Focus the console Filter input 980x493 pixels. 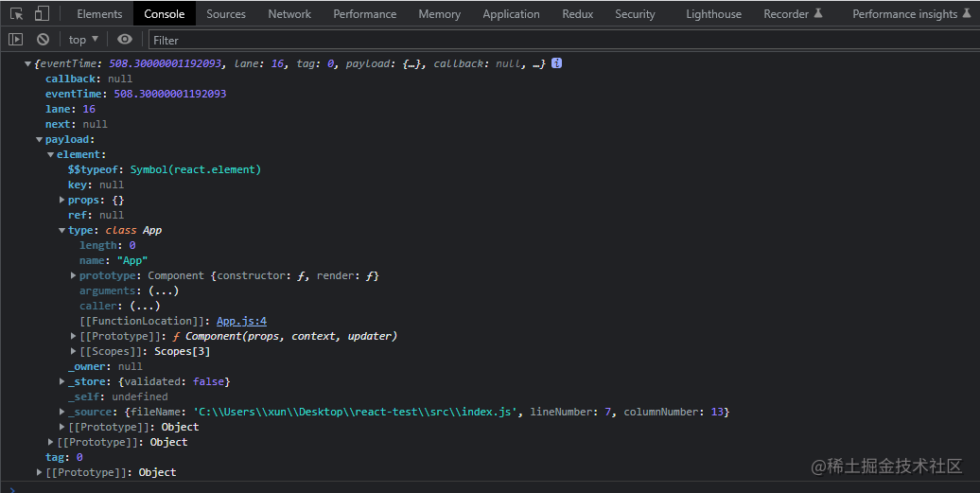pos(563,40)
